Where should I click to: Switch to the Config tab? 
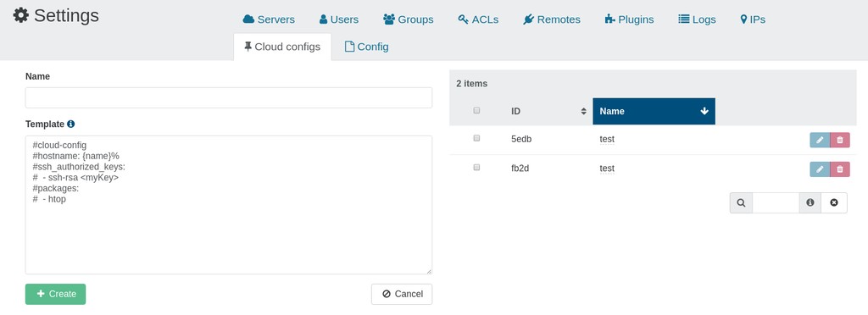[x=366, y=47]
